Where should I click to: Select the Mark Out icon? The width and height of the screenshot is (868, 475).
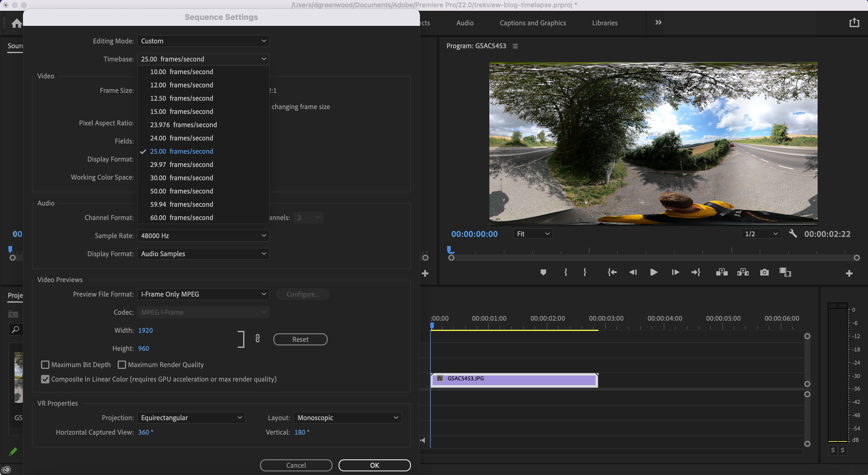tap(585, 272)
